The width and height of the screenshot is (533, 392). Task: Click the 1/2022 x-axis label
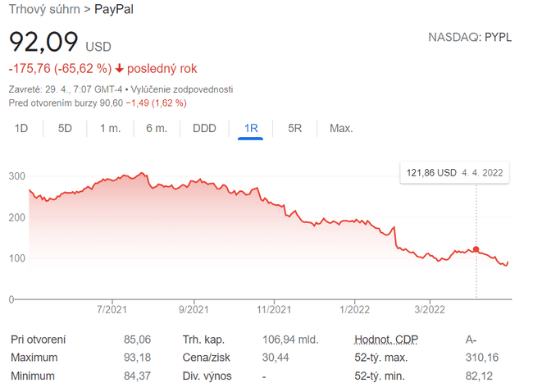353,309
